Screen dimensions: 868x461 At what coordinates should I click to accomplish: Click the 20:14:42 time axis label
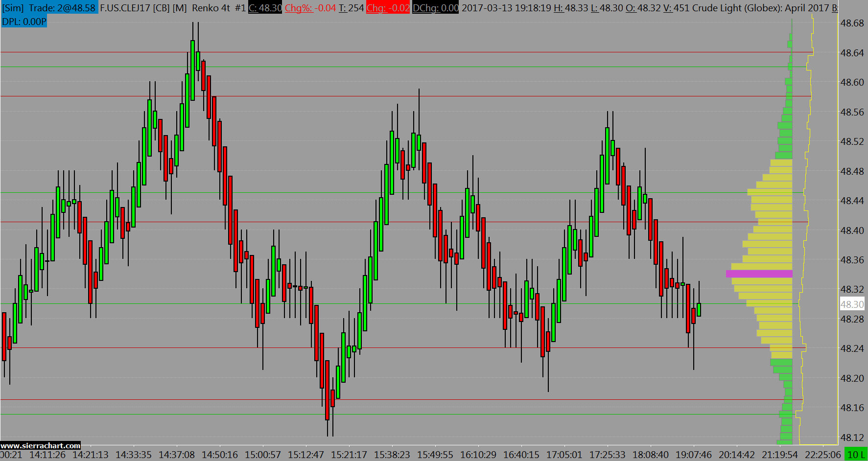(737, 455)
